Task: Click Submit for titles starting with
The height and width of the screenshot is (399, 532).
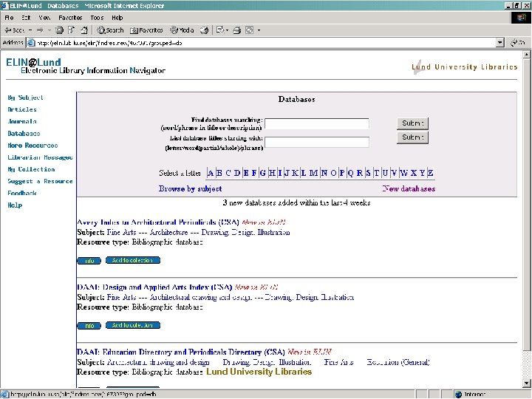Action: coord(412,137)
